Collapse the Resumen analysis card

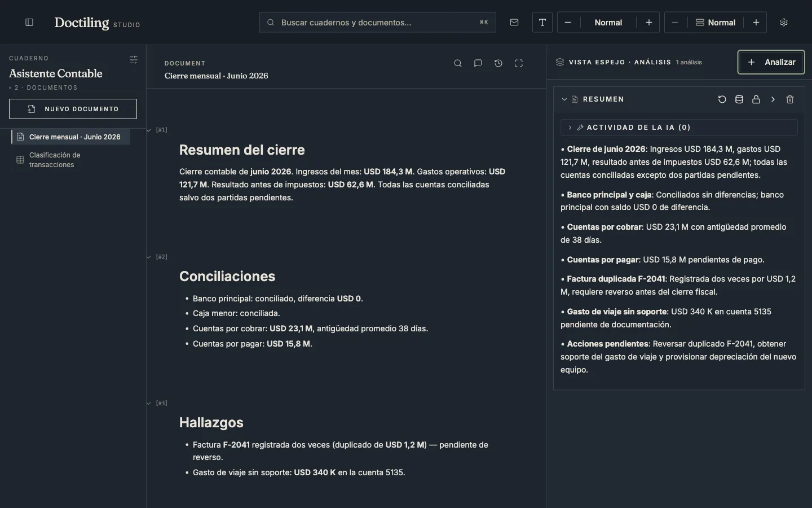[x=564, y=99]
